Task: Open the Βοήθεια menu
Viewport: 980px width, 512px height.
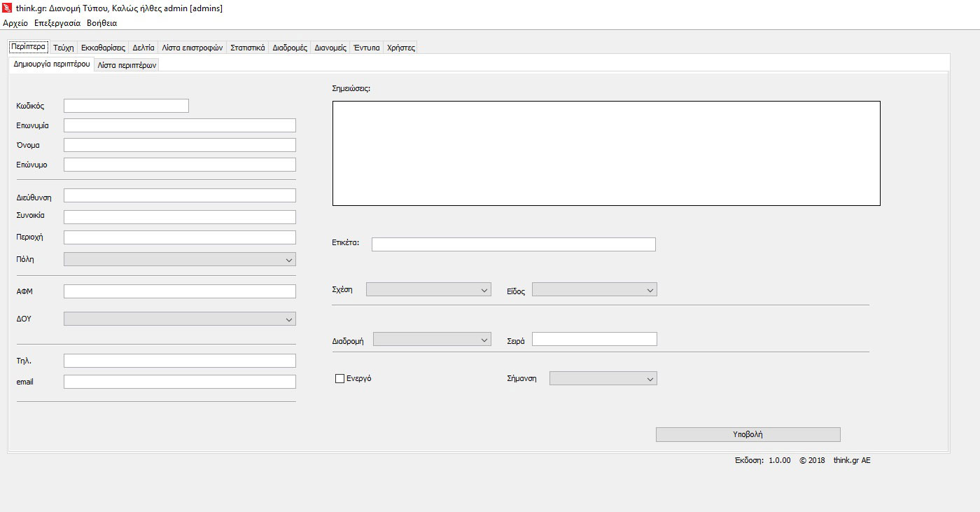Action: 101,23
